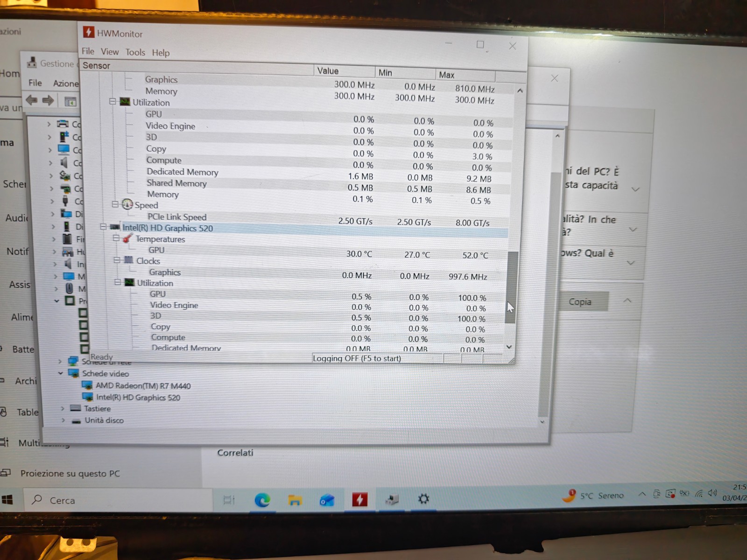Click the weather 5°C Sereno widget

(593, 496)
